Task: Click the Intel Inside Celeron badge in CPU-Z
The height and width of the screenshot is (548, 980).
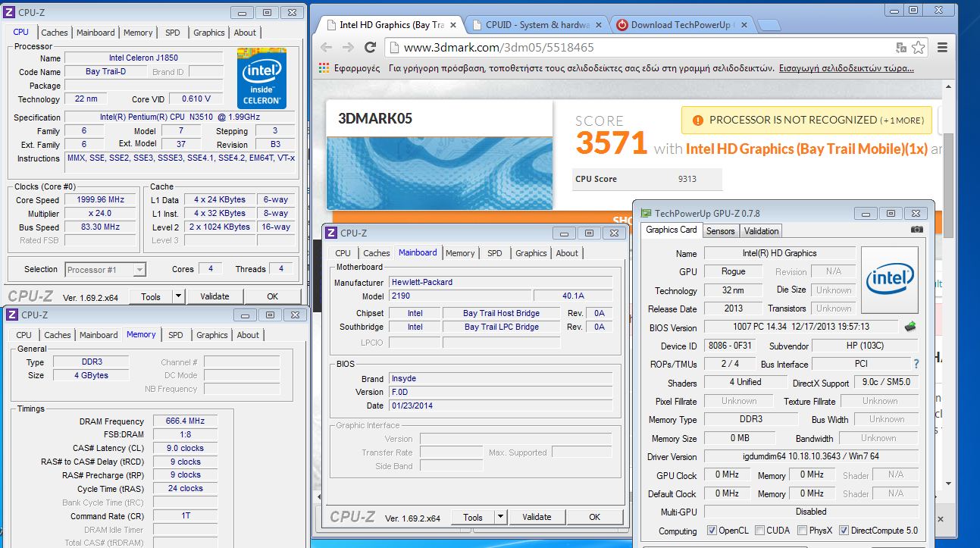Action: [261, 79]
